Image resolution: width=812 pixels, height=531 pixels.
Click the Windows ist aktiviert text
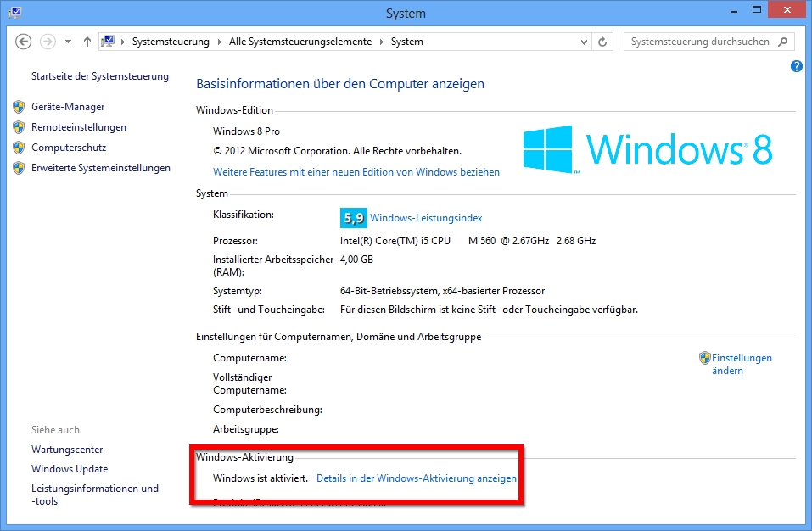pyautogui.click(x=260, y=478)
